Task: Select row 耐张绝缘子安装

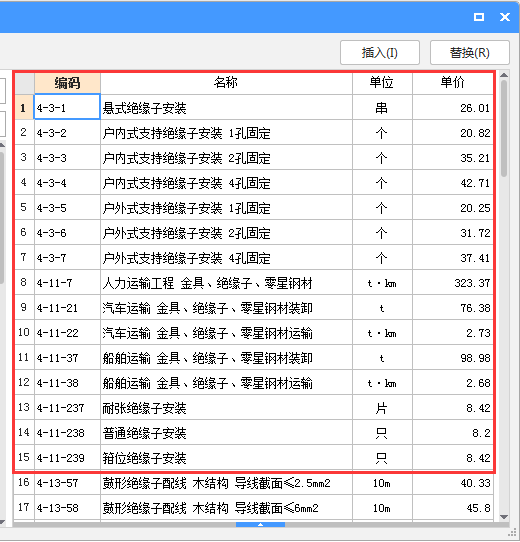Action: [x=254, y=408]
